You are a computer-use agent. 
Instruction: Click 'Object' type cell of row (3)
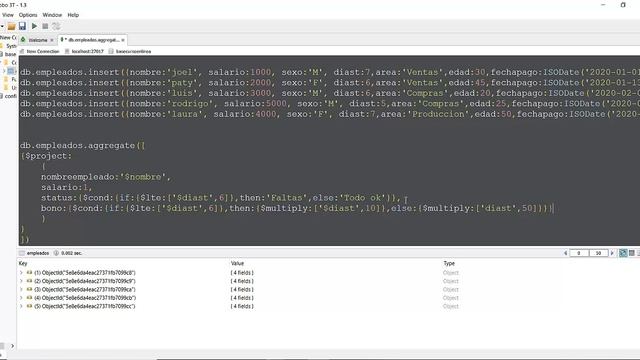451,289
